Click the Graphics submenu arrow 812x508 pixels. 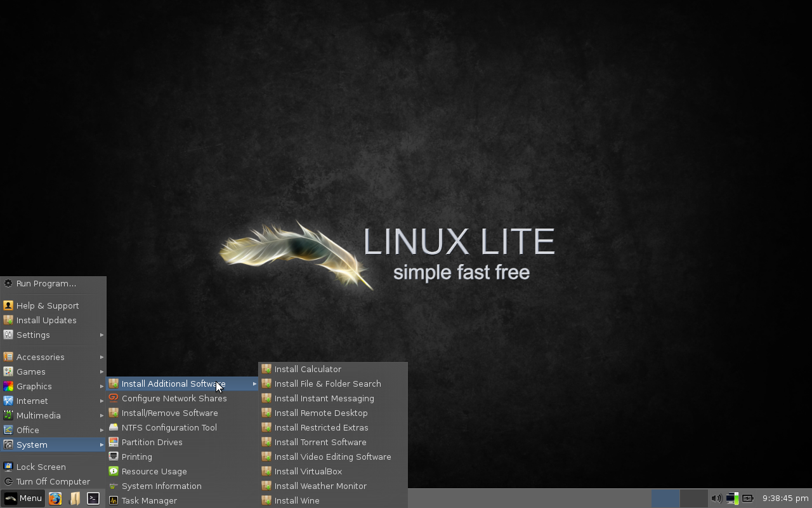(x=101, y=386)
